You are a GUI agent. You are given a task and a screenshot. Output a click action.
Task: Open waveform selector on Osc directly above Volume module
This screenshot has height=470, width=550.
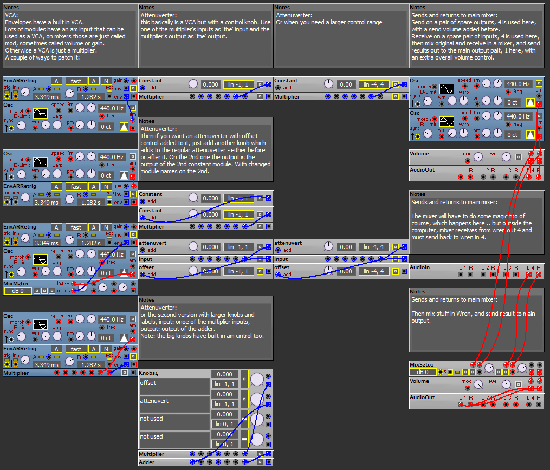(447, 121)
